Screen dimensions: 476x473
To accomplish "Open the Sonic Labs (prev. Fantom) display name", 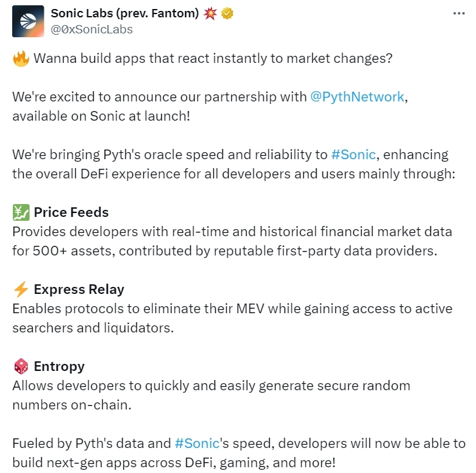I will coord(125,13).
